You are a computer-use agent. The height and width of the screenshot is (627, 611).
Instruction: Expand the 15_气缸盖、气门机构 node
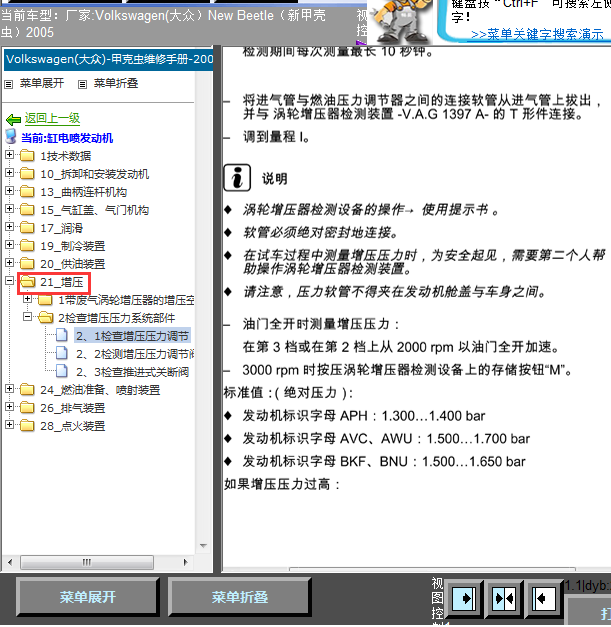coord(9,209)
